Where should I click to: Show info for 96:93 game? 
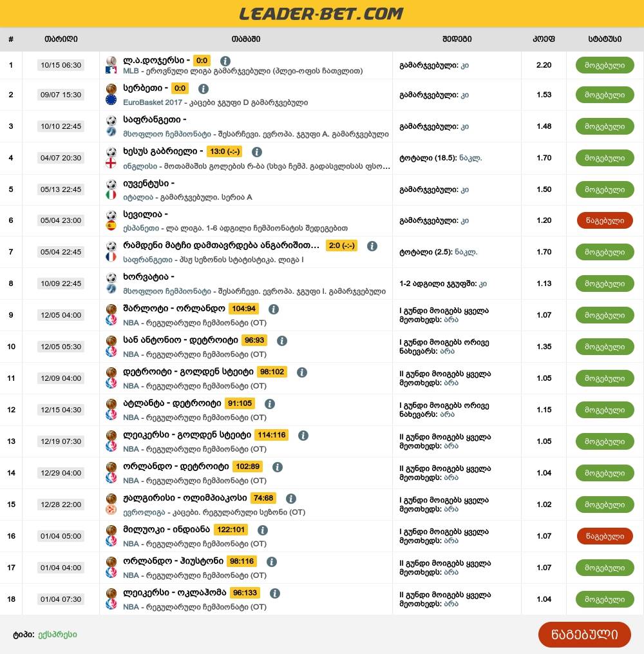pos(282,341)
